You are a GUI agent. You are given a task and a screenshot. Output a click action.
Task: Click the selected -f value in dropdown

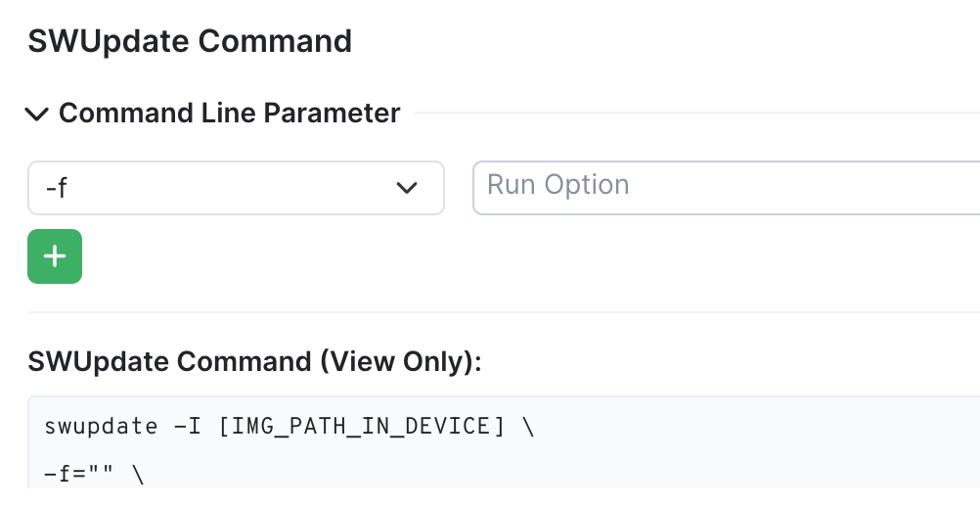[x=57, y=188]
